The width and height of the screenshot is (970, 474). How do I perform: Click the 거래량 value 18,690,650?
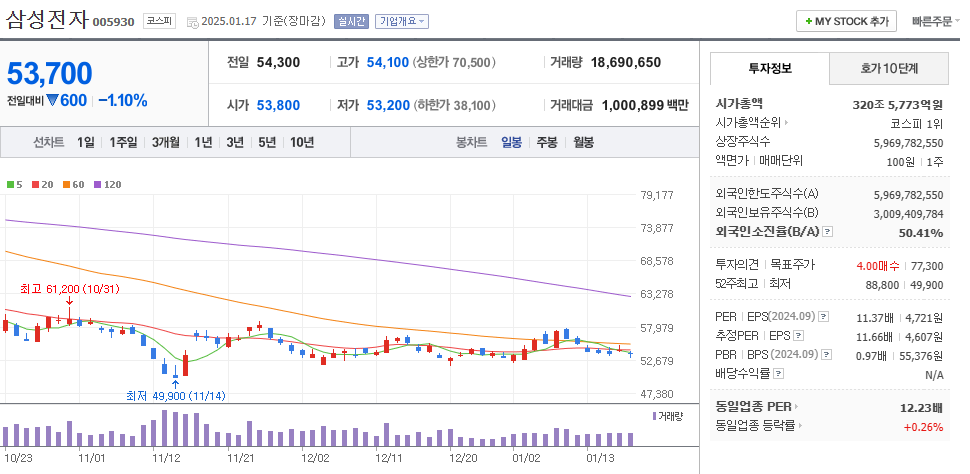point(626,62)
